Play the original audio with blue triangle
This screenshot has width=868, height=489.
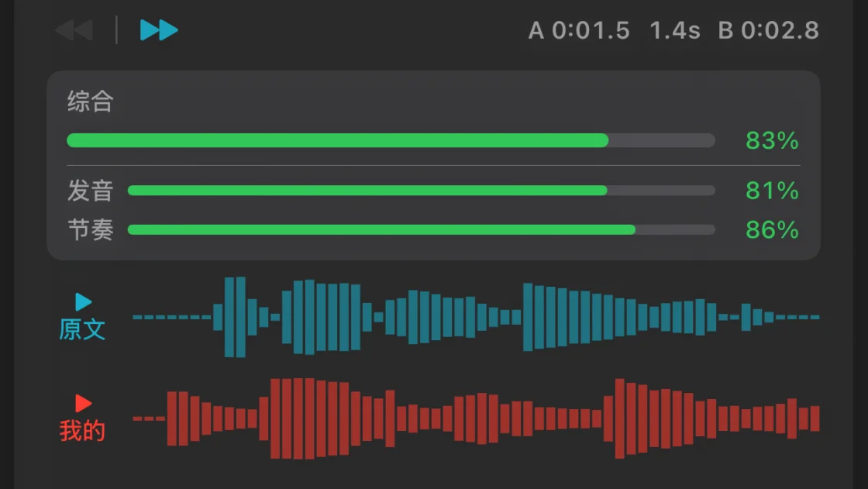(83, 301)
